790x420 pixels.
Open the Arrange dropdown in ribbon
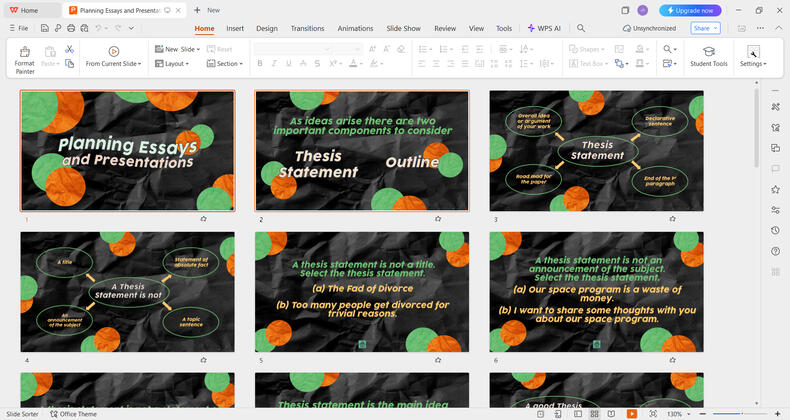tap(622, 63)
